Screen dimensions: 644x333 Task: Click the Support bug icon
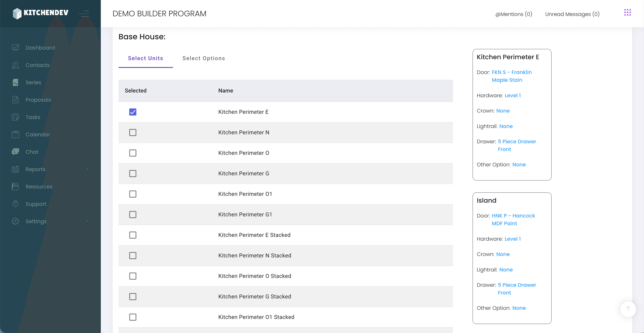(15, 204)
